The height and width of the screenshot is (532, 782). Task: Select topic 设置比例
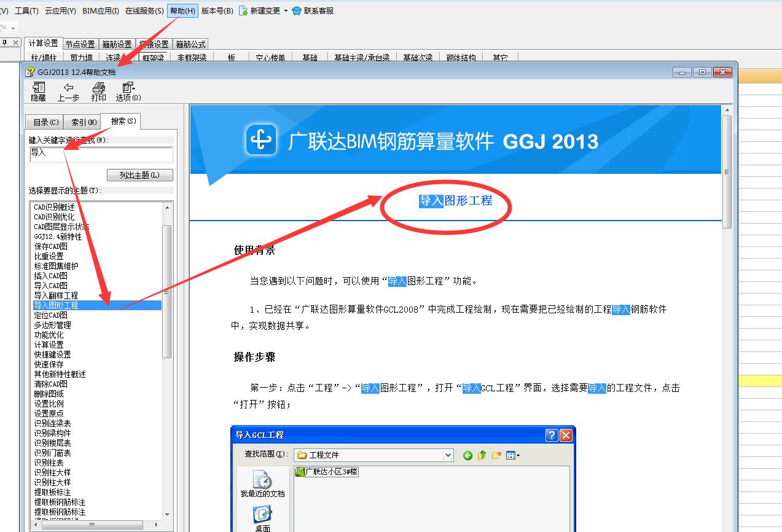coord(49,404)
